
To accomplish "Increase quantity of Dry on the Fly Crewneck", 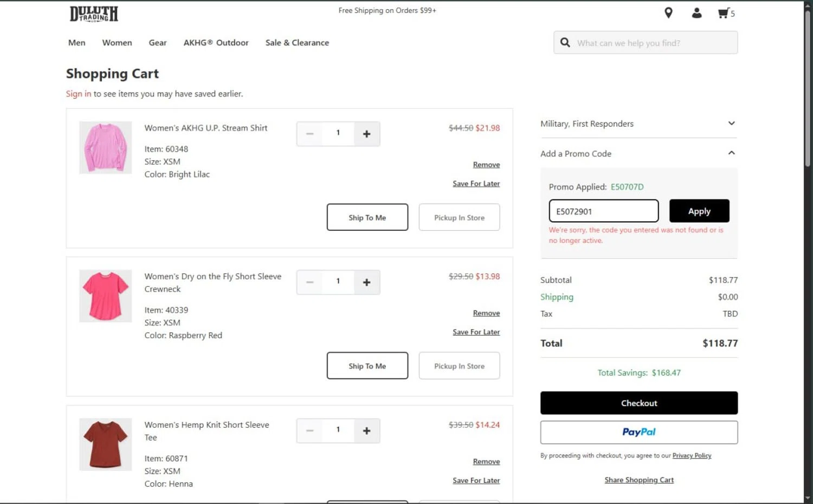I will point(366,282).
